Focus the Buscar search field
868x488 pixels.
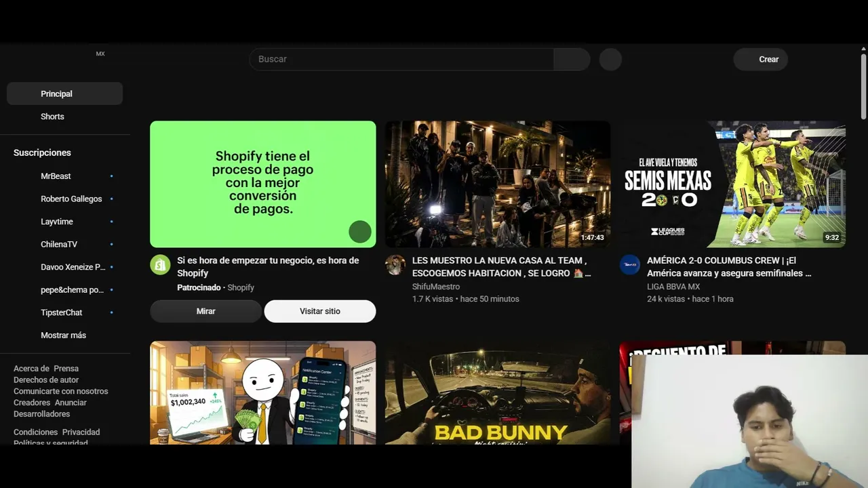point(401,59)
